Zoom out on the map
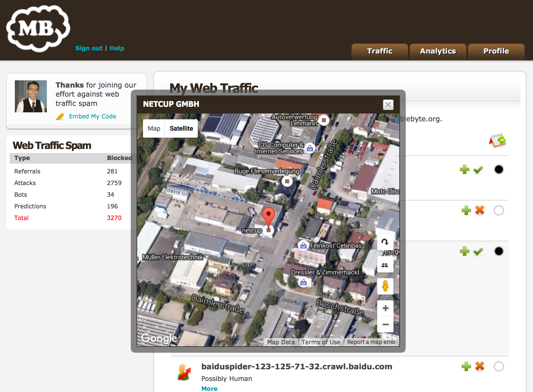 (x=385, y=324)
